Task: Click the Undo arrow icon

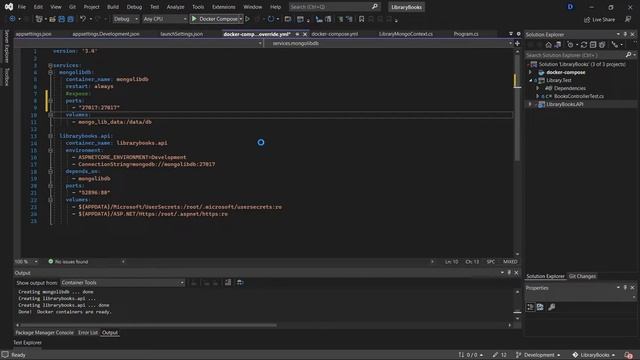Action: 83,19
